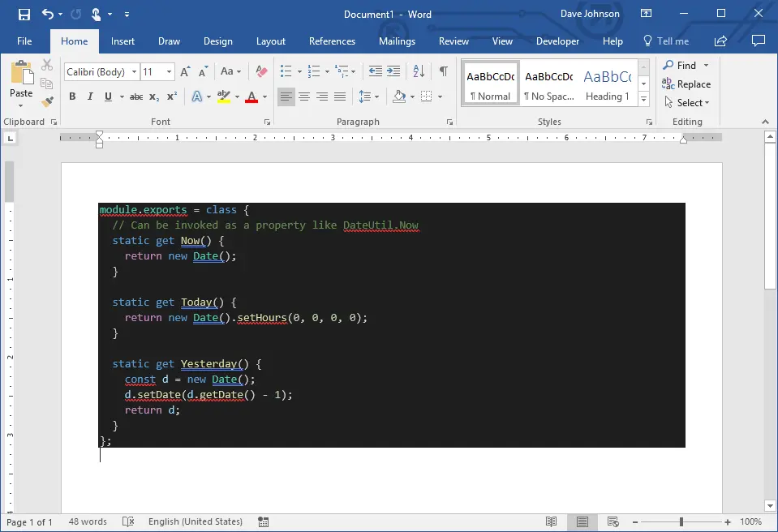Viewport: 778px width, 532px height.
Task: Open the Change Case menu
Action: coord(230,71)
